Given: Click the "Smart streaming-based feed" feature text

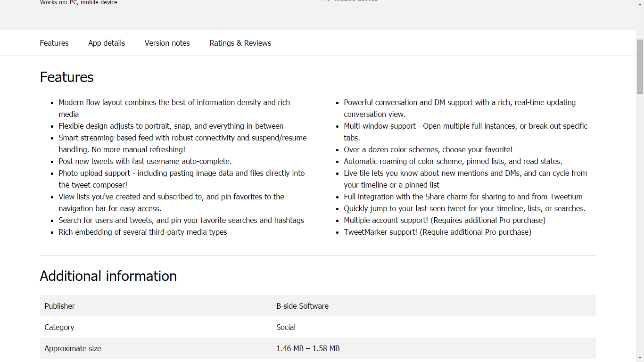Looking at the screenshot, I should pos(183,144).
